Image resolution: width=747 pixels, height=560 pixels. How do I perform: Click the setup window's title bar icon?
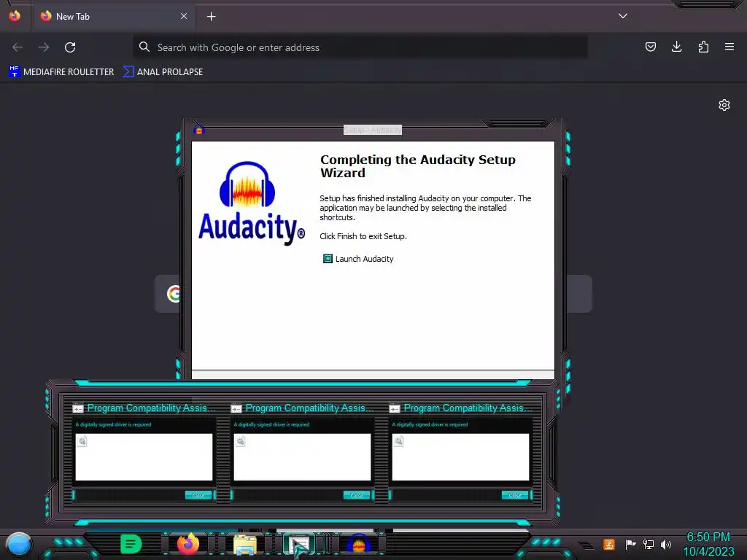pyautogui.click(x=198, y=130)
